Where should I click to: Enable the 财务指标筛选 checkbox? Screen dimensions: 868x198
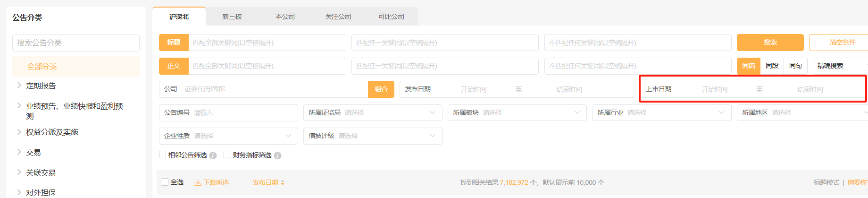click(x=227, y=155)
